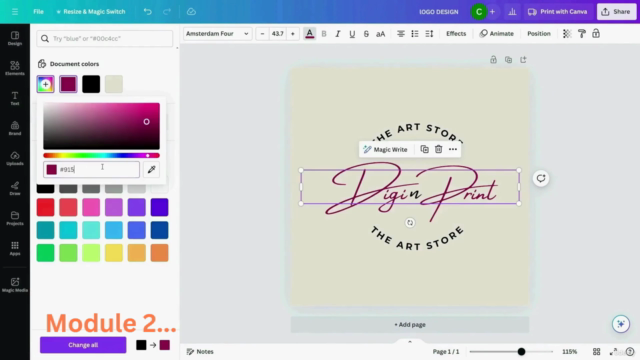The image size is (640, 360).
Task: Add a collaborator with plus icon
Action: tap(492, 12)
